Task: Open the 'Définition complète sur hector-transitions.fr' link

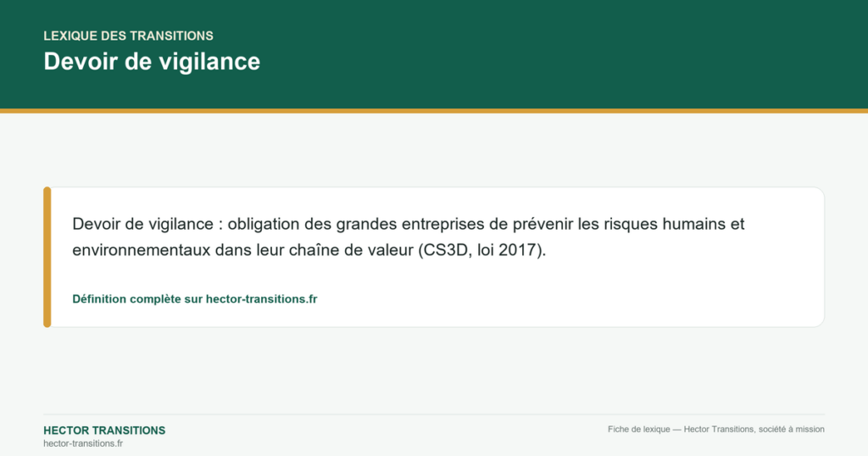Action: [x=195, y=299]
